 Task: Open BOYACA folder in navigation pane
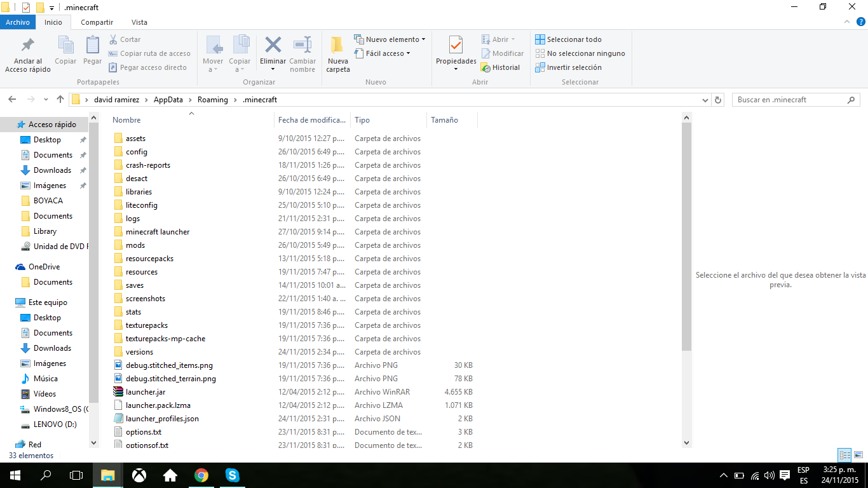(x=48, y=201)
